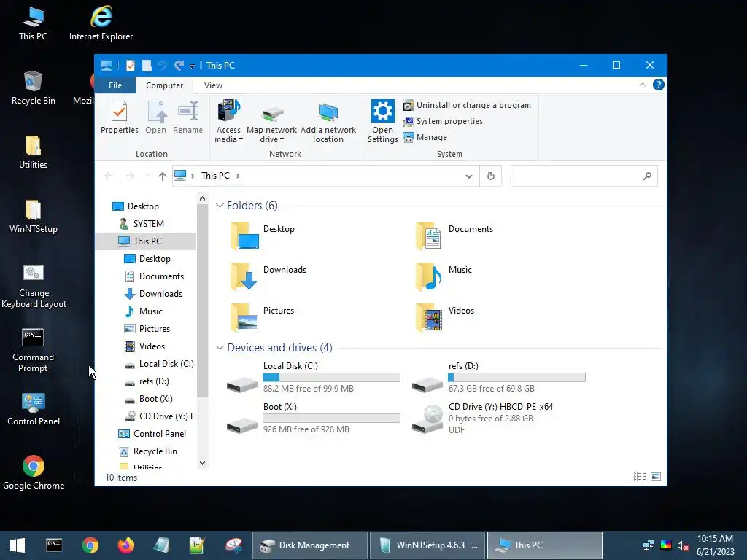Click the search magnifier icon
This screenshot has height=560, width=747.
pyautogui.click(x=647, y=176)
